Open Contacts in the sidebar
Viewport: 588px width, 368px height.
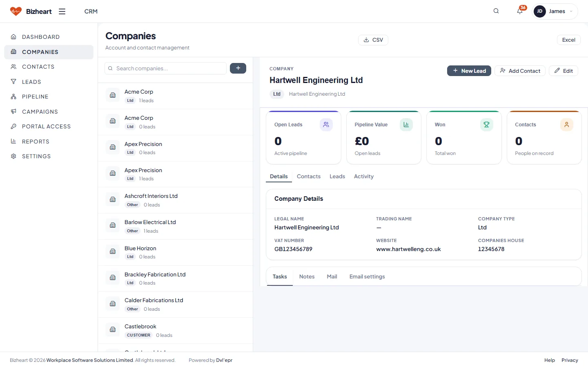tap(49, 67)
